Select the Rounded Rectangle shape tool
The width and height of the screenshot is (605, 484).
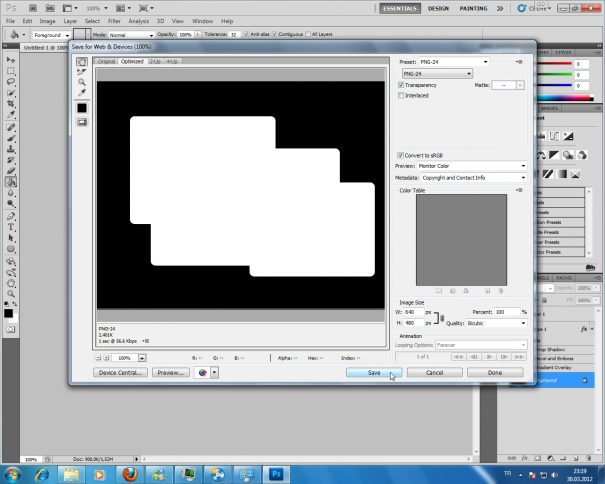click(11, 249)
